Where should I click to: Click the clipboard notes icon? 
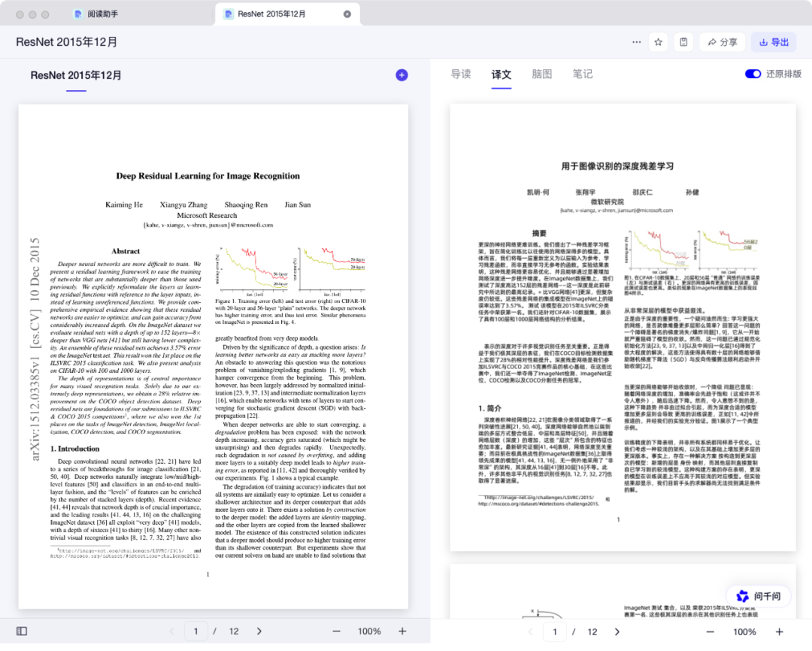coord(683,42)
